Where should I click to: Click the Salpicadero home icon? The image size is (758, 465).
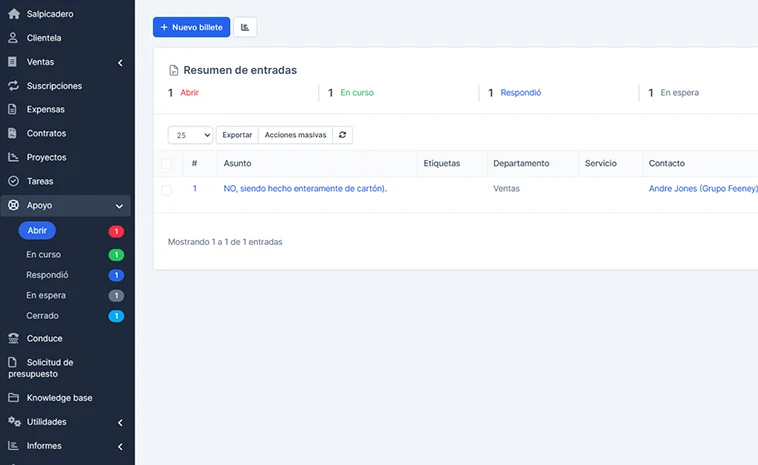pos(14,14)
